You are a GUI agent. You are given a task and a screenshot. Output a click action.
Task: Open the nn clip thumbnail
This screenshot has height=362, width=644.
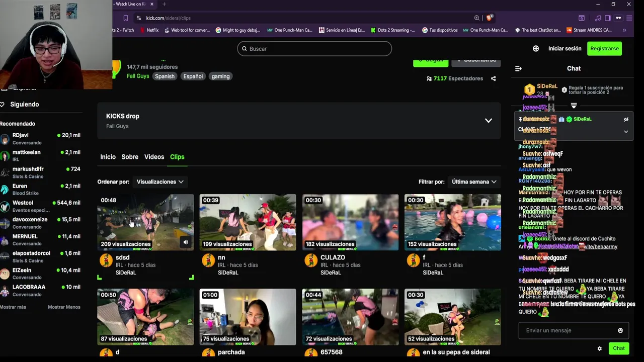pyautogui.click(x=248, y=222)
